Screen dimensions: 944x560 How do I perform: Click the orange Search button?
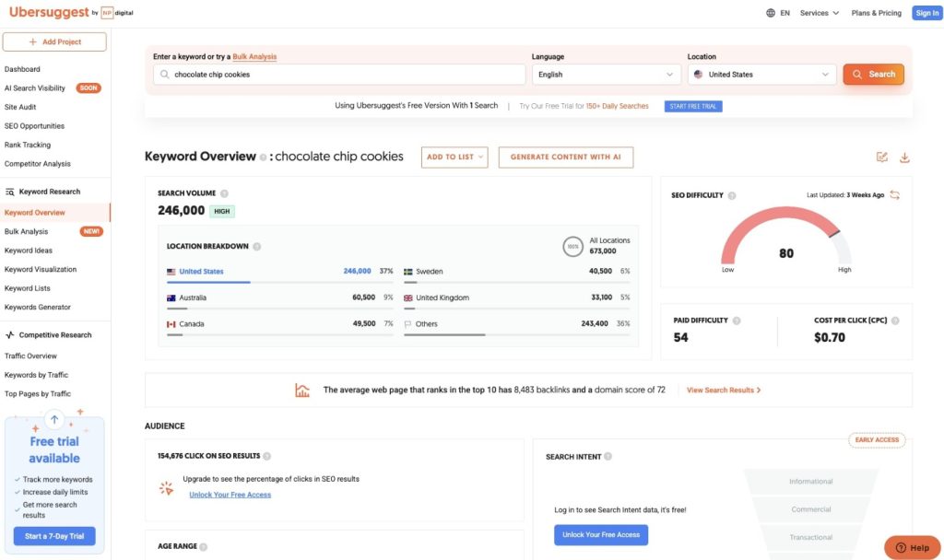(x=873, y=74)
